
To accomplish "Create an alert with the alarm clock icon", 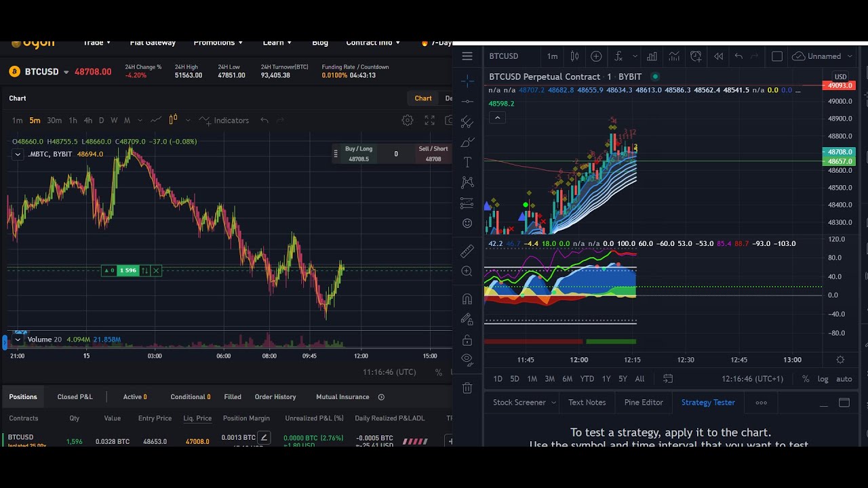I will (x=696, y=56).
